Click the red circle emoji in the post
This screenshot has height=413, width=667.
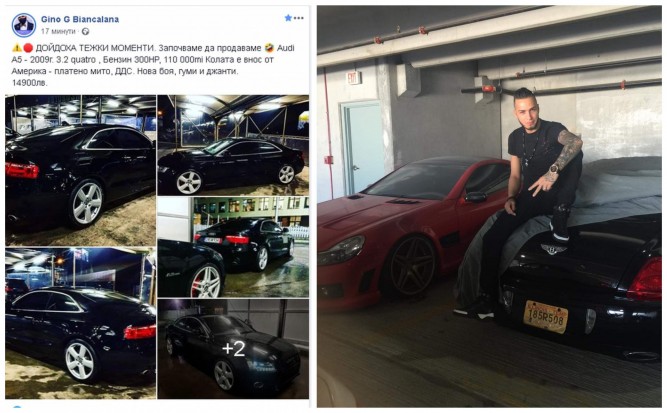click(x=28, y=48)
